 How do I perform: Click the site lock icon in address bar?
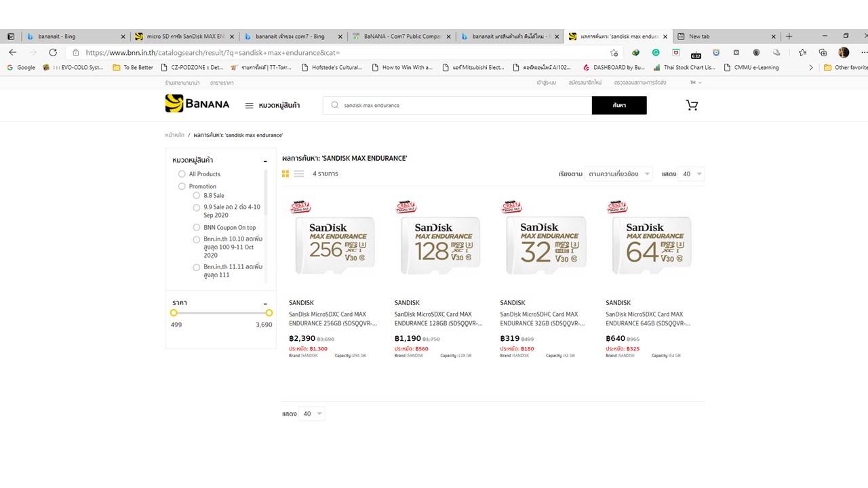pyautogui.click(x=76, y=52)
